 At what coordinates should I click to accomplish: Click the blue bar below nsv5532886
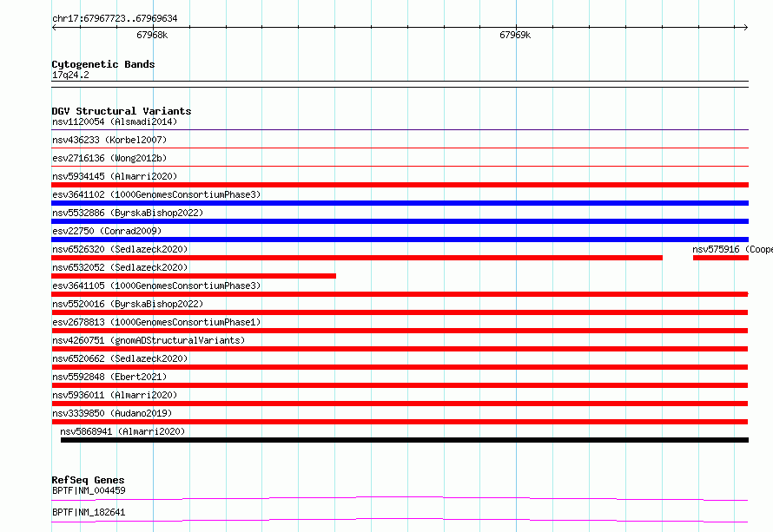[x=400, y=221]
